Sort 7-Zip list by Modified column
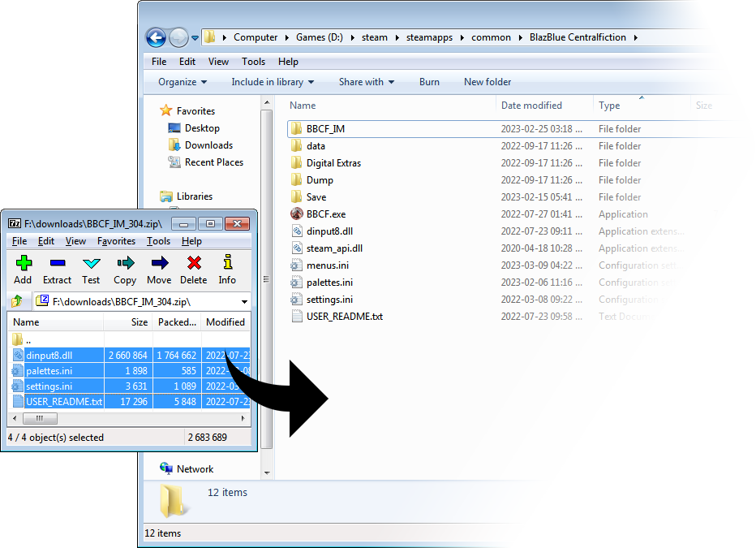Screen dimensions: 756x548 click(226, 321)
